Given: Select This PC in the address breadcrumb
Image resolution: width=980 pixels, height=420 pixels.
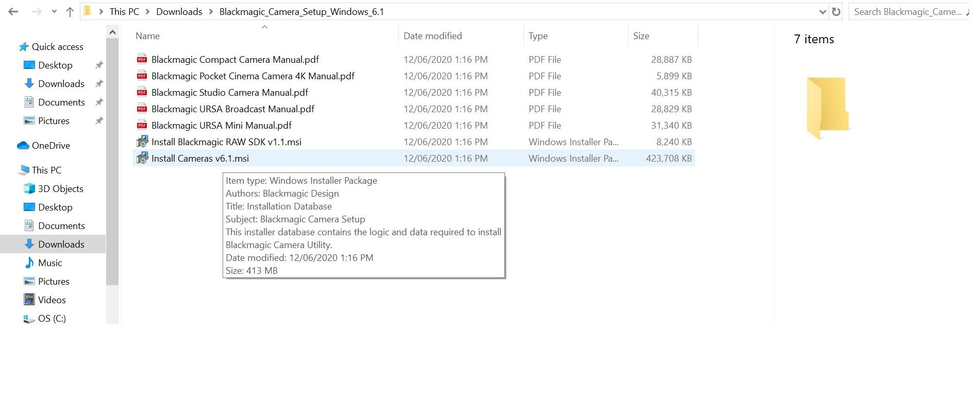Looking at the screenshot, I should [124, 12].
